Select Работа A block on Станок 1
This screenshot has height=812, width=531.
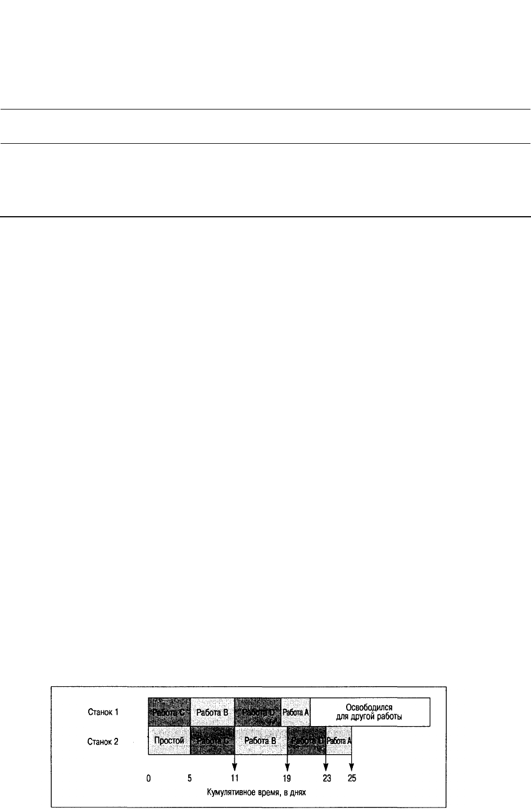[x=296, y=712]
